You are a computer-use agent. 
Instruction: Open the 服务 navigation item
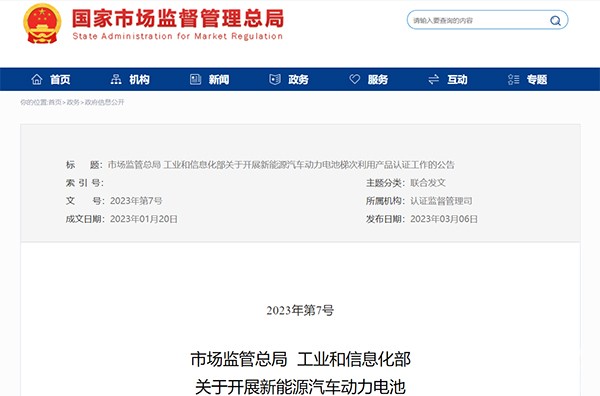(x=378, y=80)
